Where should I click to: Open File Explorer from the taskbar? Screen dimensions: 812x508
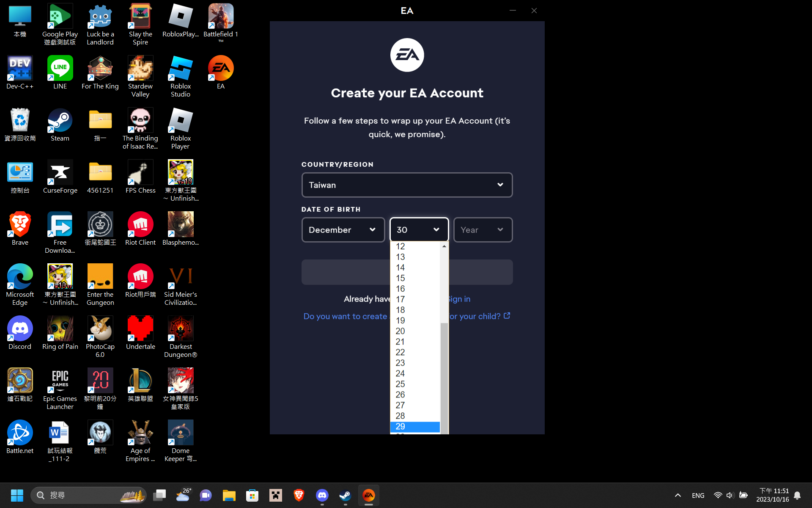pos(229,495)
